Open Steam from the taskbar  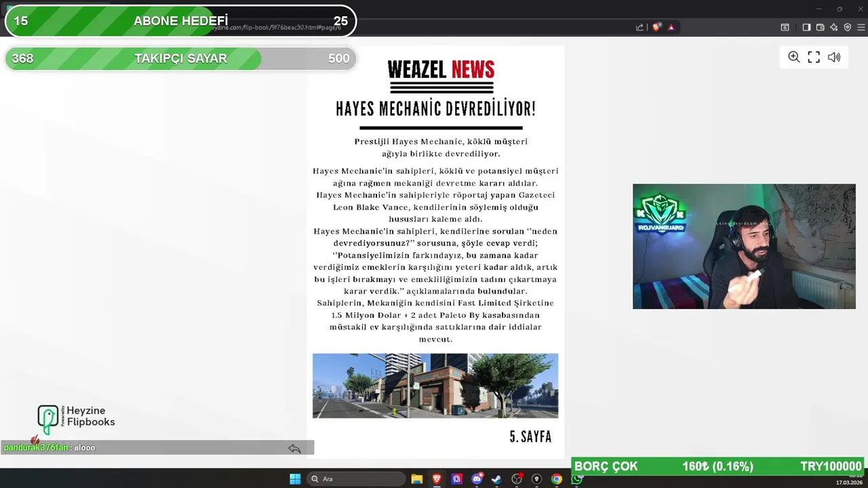pyautogui.click(x=496, y=479)
